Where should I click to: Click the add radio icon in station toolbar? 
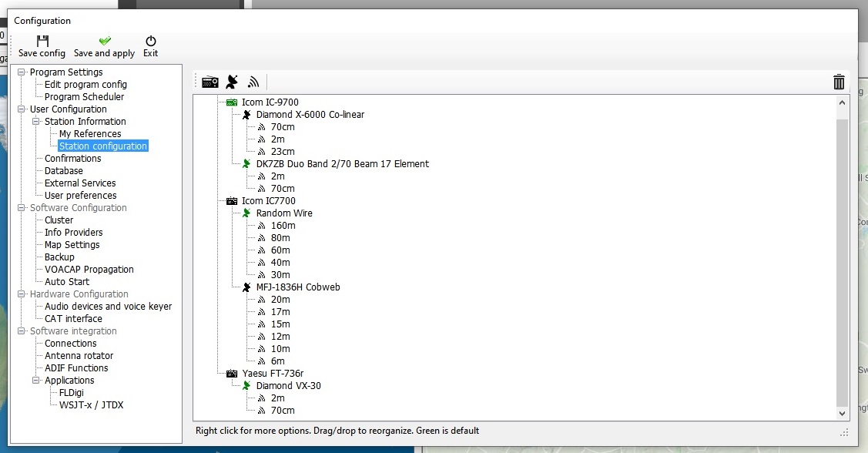tap(209, 82)
